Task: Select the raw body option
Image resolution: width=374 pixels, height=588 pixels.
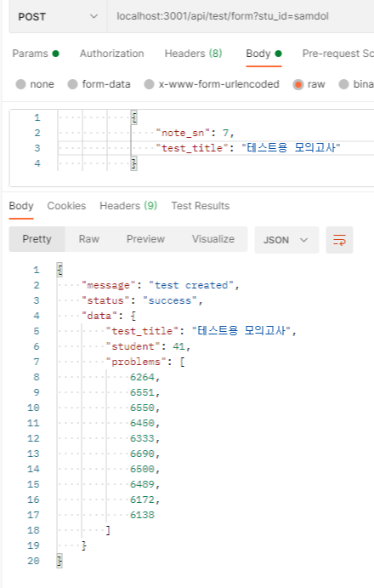Action: click(309, 84)
